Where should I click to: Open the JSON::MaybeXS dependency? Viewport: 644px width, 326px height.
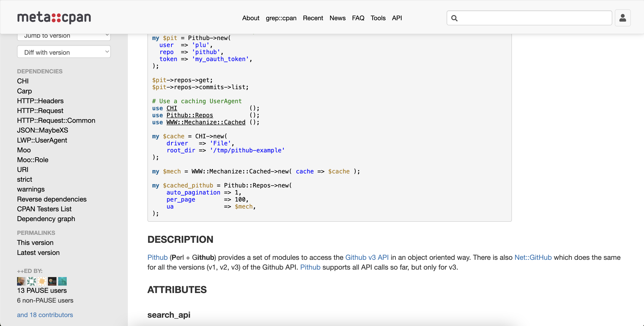42,130
